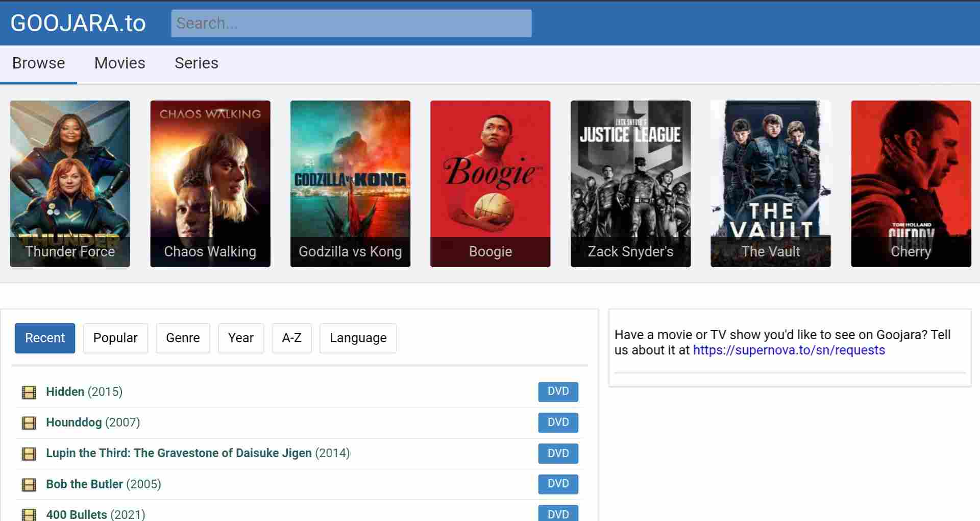This screenshot has width=980, height=521.
Task: Click the DVD badge on Hounddog row
Action: pos(558,422)
